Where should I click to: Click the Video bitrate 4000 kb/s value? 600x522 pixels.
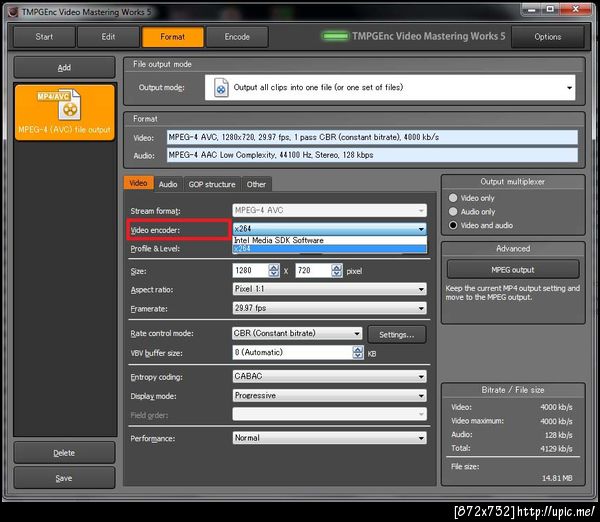tap(556, 407)
